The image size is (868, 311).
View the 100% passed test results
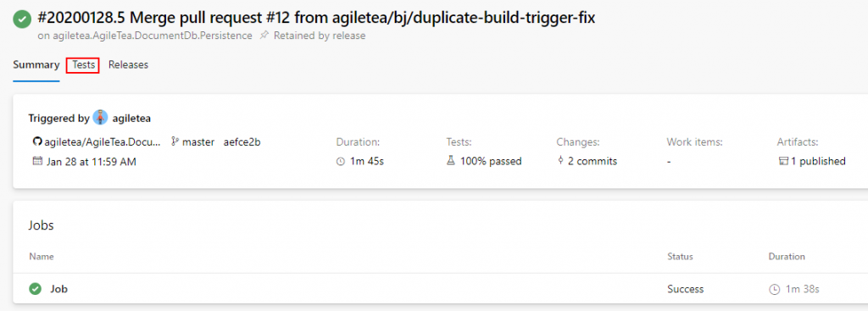pyautogui.click(x=491, y=162)
